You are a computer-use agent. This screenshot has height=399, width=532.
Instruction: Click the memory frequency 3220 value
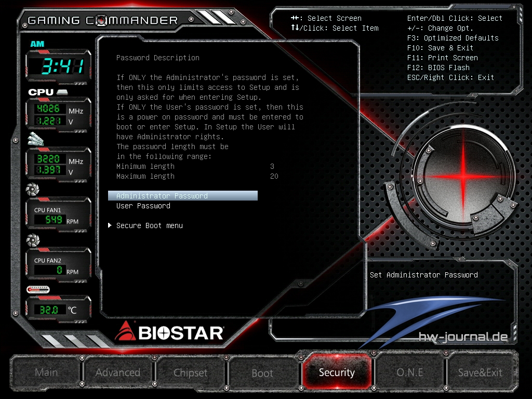[x=48, y=159]
